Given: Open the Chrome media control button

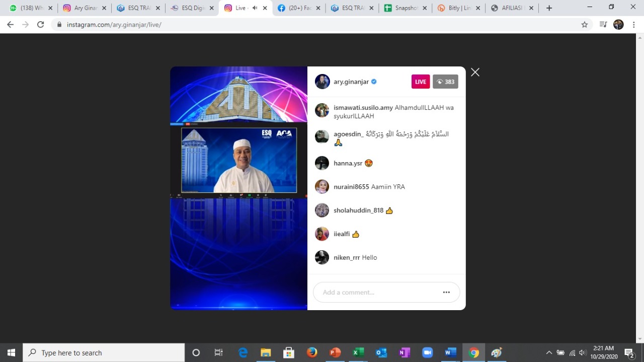Looking at the screenshot, I should click(603, 25).
